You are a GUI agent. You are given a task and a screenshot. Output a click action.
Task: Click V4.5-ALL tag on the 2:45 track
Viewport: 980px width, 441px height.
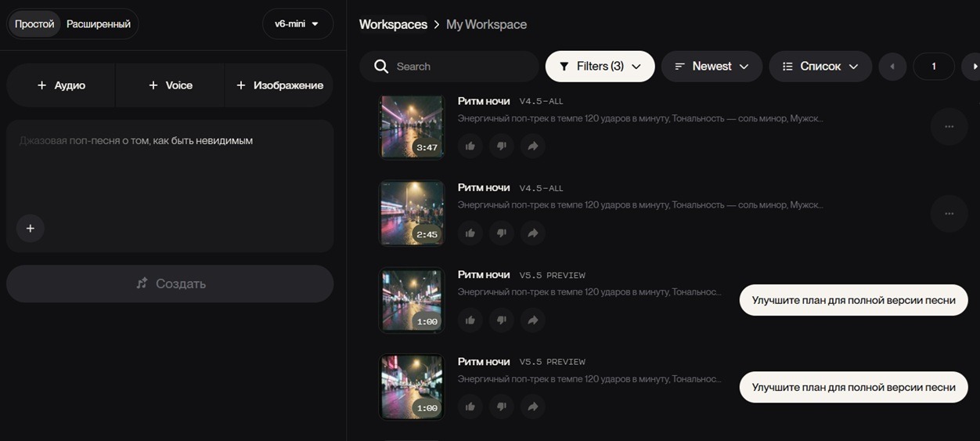(x=542, y=189)
